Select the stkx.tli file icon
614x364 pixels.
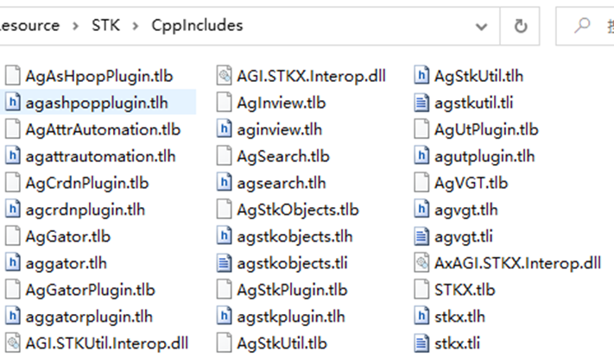point(421,342)
